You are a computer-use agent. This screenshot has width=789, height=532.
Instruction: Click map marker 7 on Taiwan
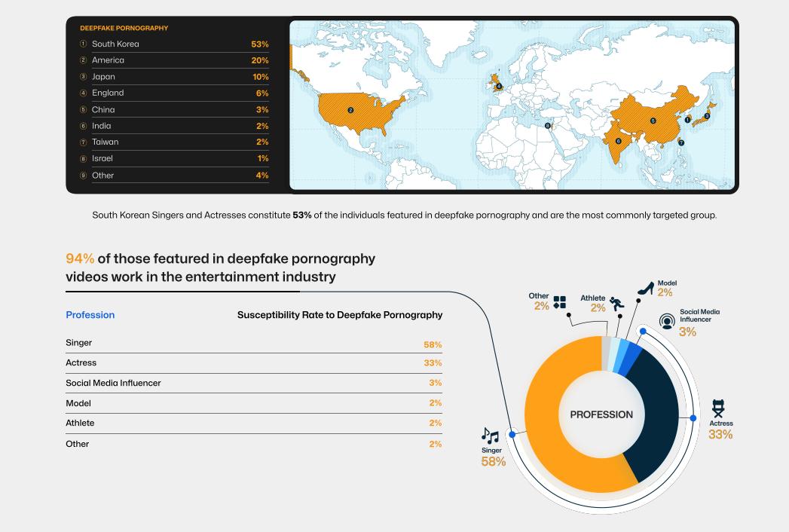[x=680, y=143]
